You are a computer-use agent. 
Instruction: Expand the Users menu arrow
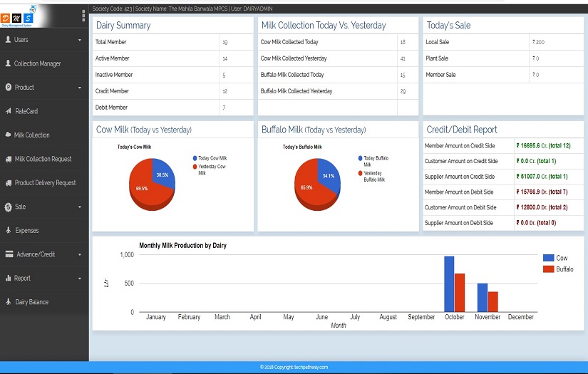coord(80,40)
